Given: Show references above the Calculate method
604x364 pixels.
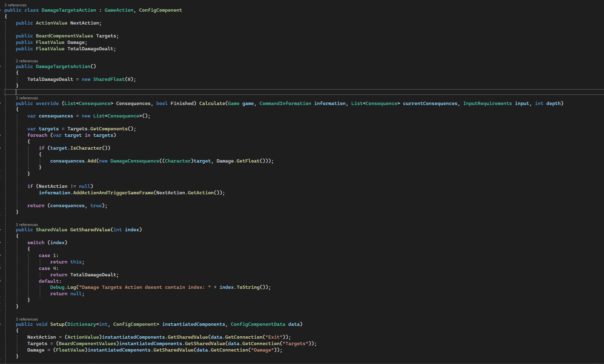Looking at the screenshot, I should point(27,98).
